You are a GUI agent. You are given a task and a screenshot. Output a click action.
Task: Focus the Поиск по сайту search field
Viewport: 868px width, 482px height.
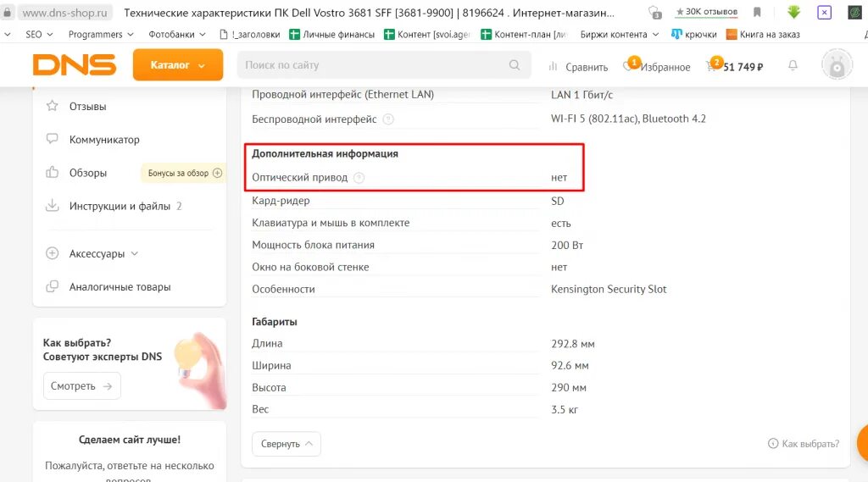384,64
